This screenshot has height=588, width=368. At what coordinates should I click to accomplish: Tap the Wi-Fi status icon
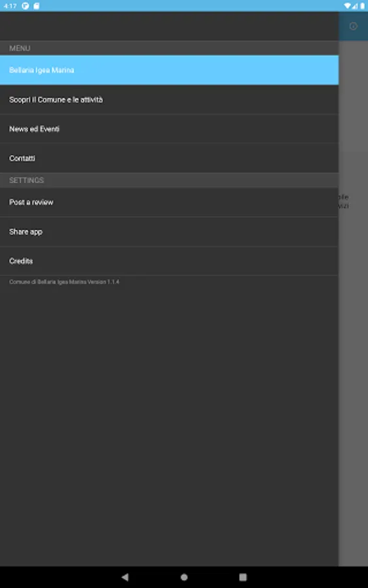tap(347, 6)
